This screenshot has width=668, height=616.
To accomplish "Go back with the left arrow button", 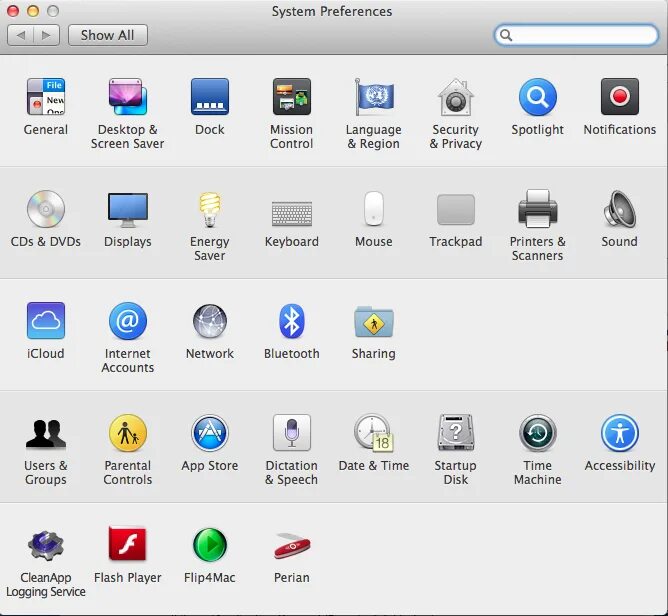I will pyautogui.click(x=20, y=35).
